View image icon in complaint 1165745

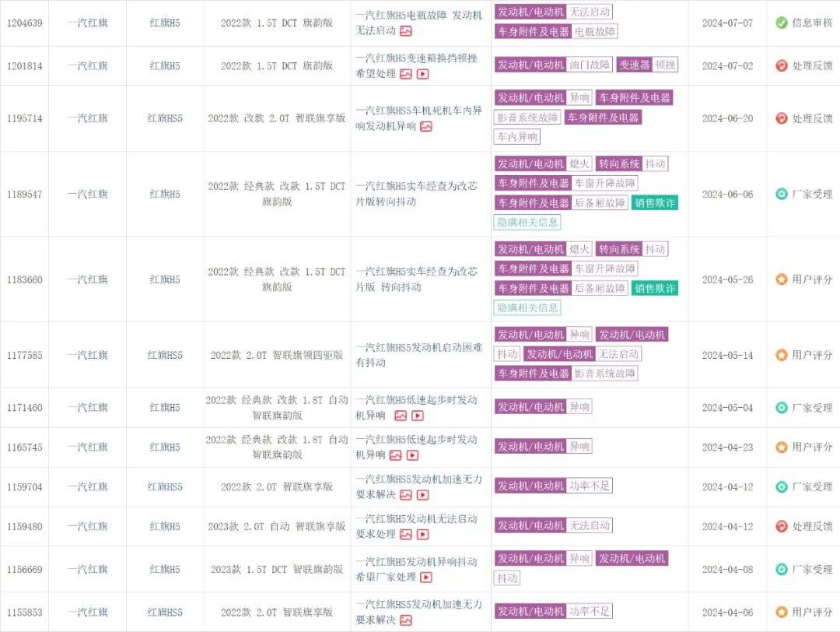396,455
